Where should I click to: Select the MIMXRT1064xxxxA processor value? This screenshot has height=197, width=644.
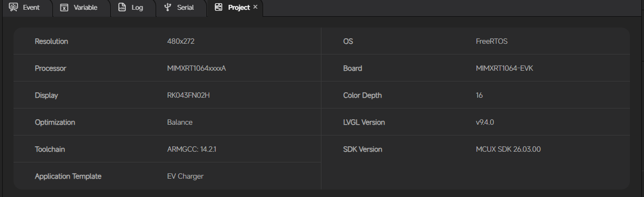point(196,69)
